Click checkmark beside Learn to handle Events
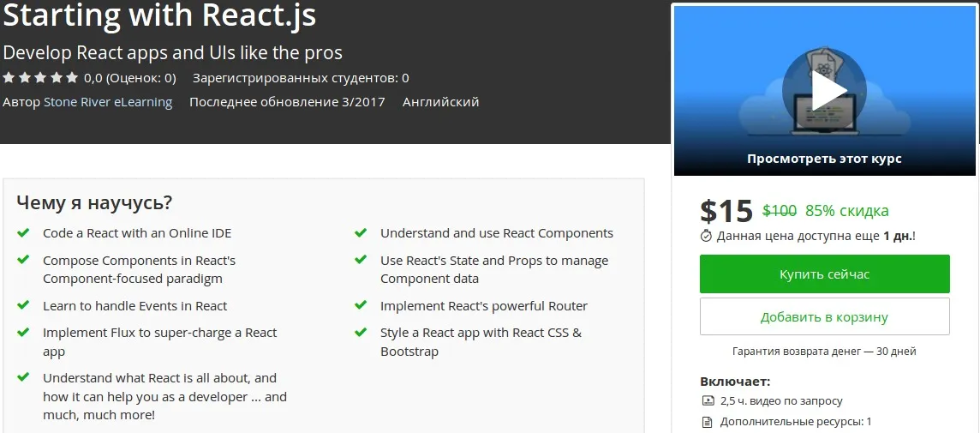 pyautogui.click(x=23, y=306)
